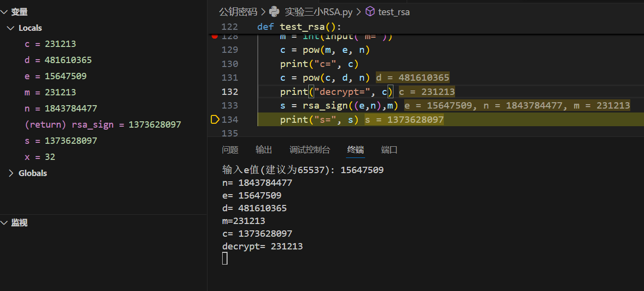Remove the red breakpoint at line 128
Image resolution: width=644 pixels, height=291 pixels.
point(214,36)
